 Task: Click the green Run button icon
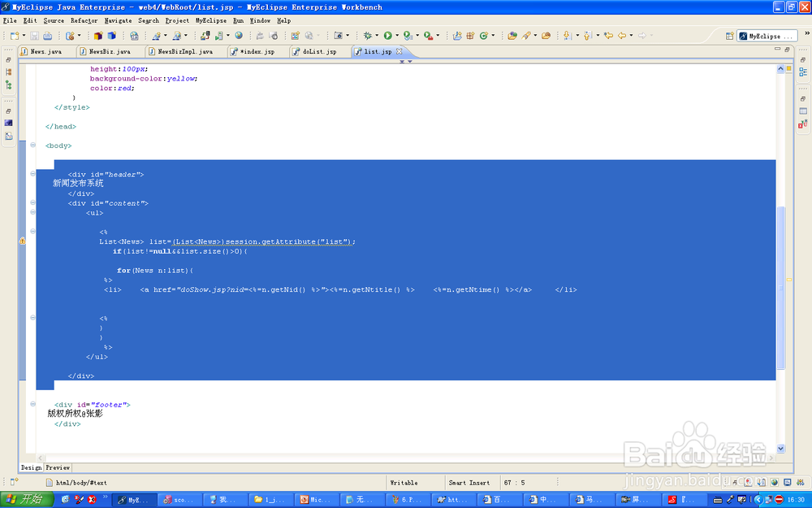tap(387, 35)
